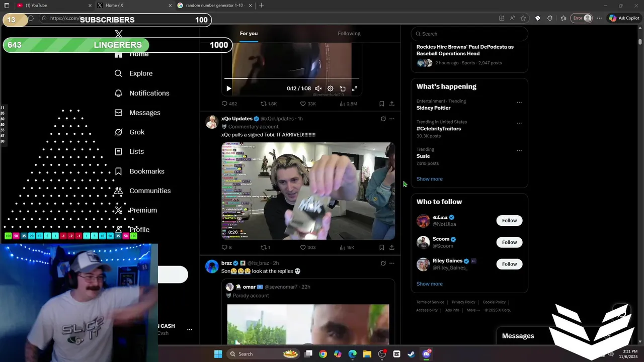
Task: Like the post with 33K likes
Action: pyautogui.click(x=307, y=104)
